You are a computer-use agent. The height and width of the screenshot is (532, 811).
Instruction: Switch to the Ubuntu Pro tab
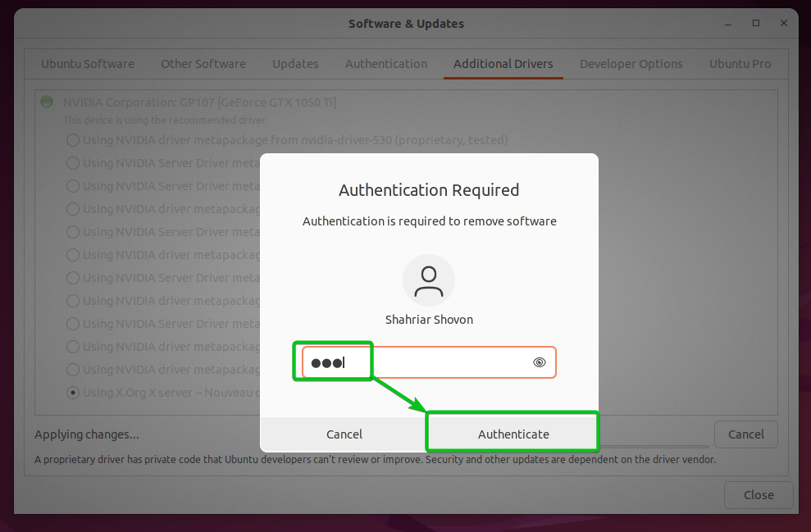tap(740, 64)
